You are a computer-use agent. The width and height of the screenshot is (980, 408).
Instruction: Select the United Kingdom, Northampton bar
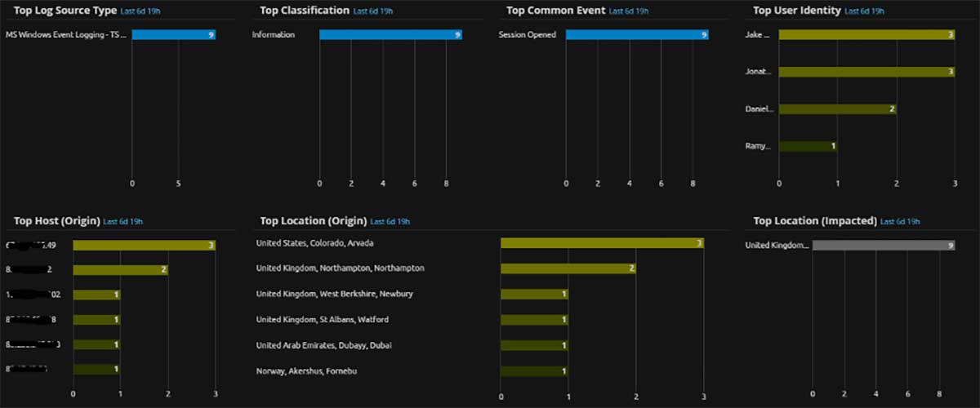click(x=568, y=268)
